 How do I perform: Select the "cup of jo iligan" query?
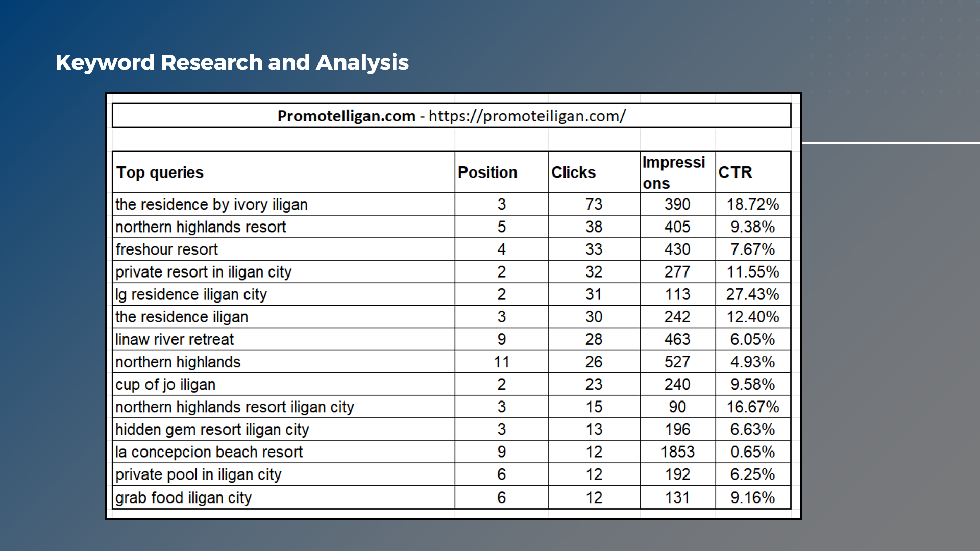point(165,384)
